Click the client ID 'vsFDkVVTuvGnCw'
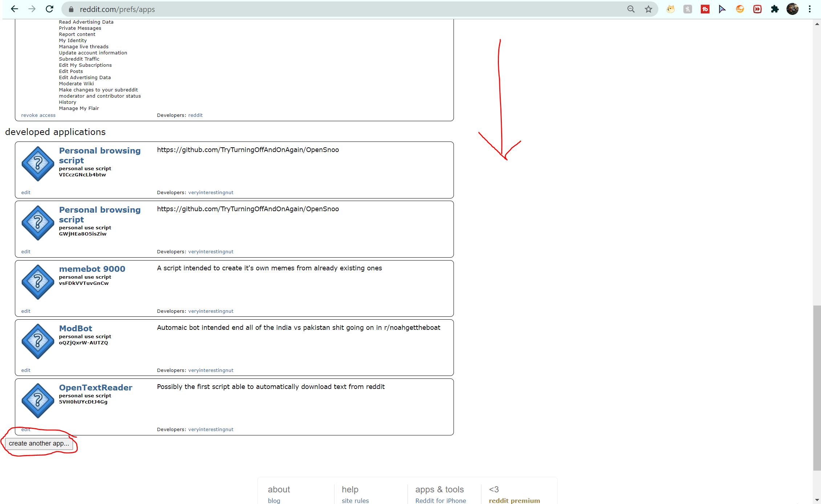The image size is (821, 504). (x=84, y=283)
